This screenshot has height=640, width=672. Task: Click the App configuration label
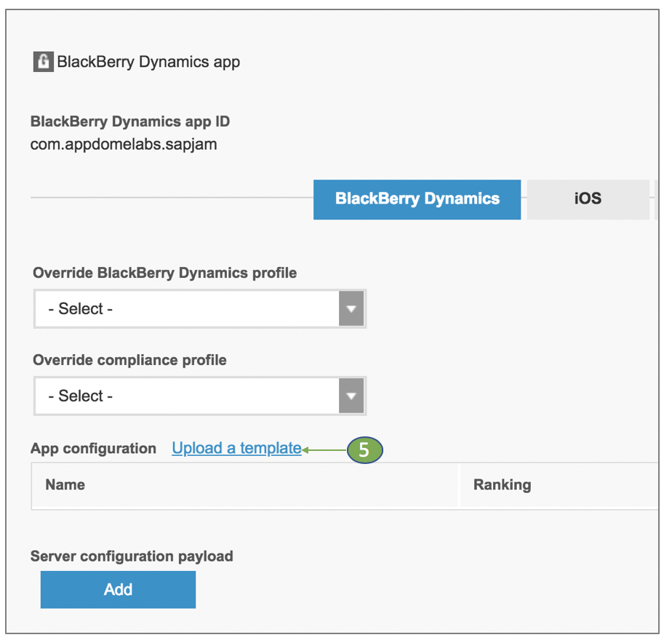pyautogui.click(x=93, y=449)
